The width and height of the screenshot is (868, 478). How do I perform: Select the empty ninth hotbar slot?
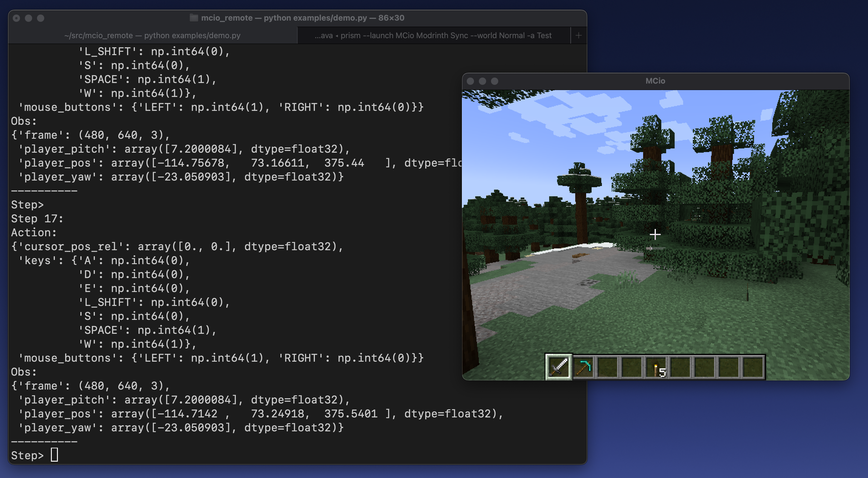click(753, 367)
